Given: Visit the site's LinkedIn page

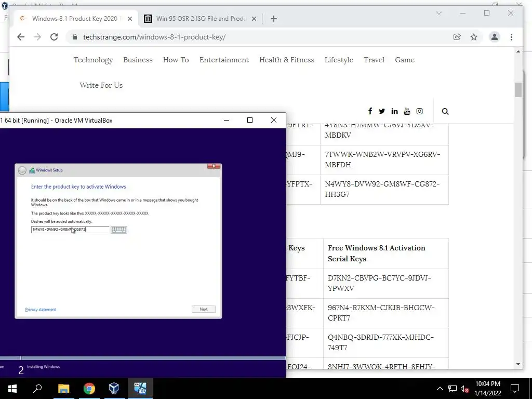Looking at the screenshot, I should (x=394, y=111).
